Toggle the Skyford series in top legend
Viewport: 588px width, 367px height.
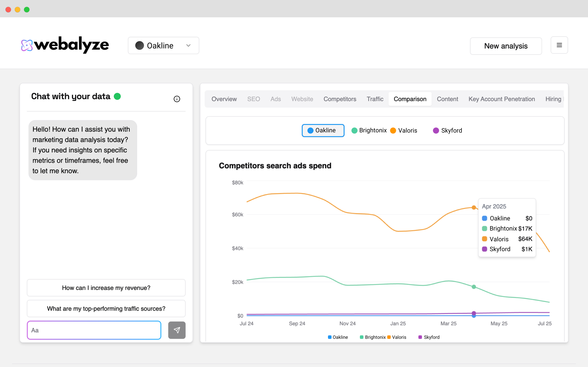tap(448, 131)
